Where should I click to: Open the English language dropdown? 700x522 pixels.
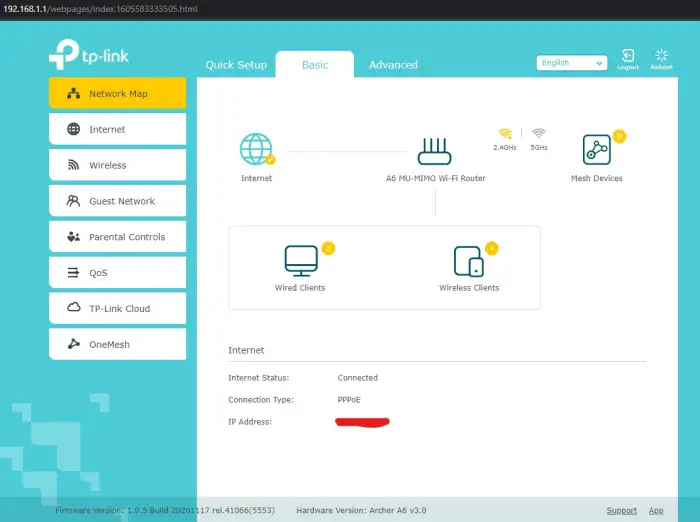571,63
